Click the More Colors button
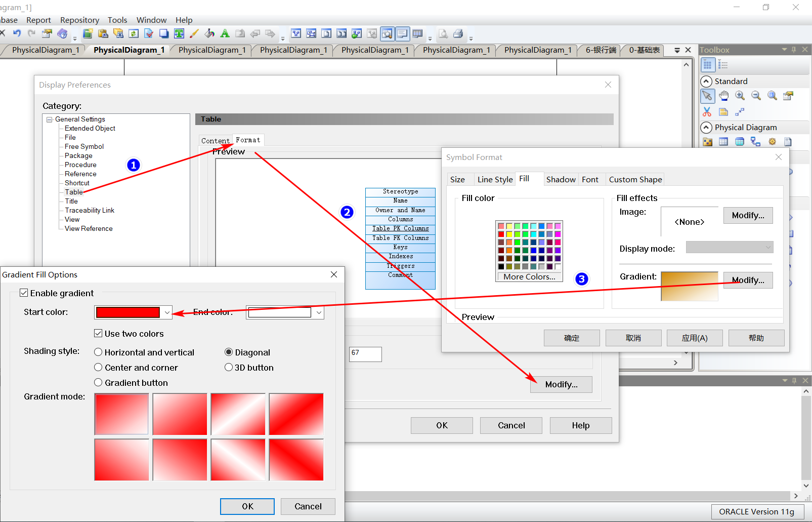Image resolution: width=812 pixels, height=522 pixels. tap(528, 276)
